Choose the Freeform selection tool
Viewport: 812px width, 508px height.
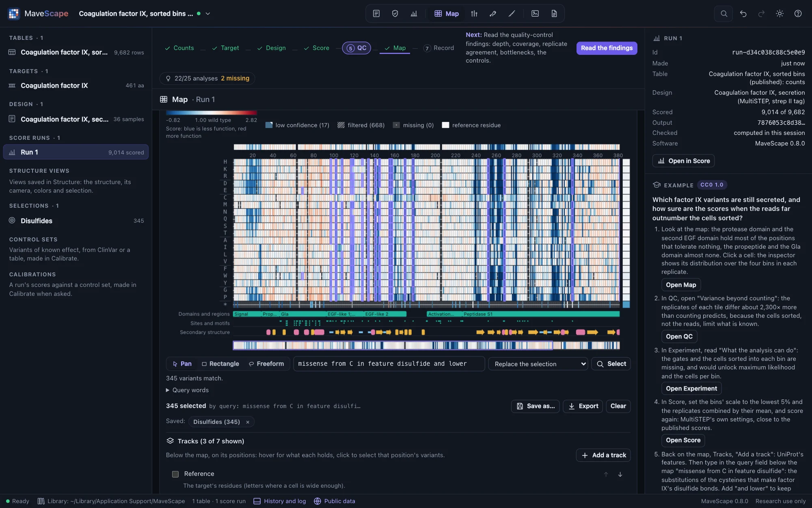pos(266,364)
